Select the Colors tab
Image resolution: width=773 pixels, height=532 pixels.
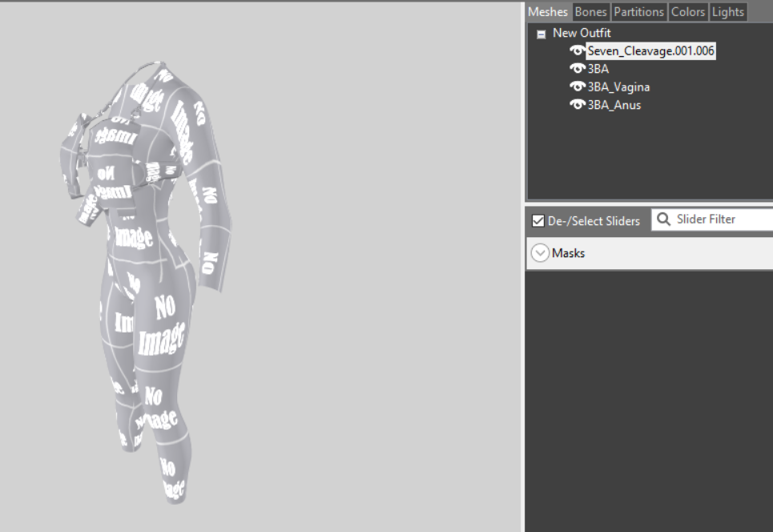(x=687, y=11)
